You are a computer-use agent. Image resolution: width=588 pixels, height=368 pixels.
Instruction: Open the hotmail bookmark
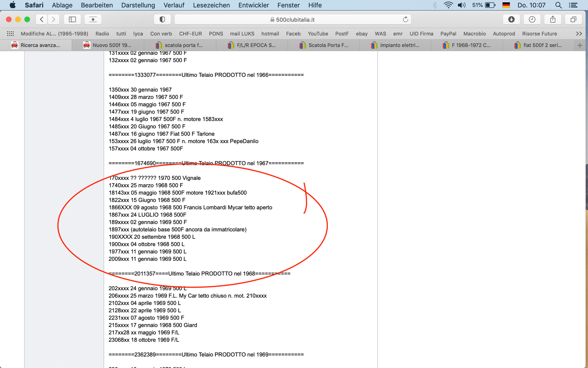point(270,34)
